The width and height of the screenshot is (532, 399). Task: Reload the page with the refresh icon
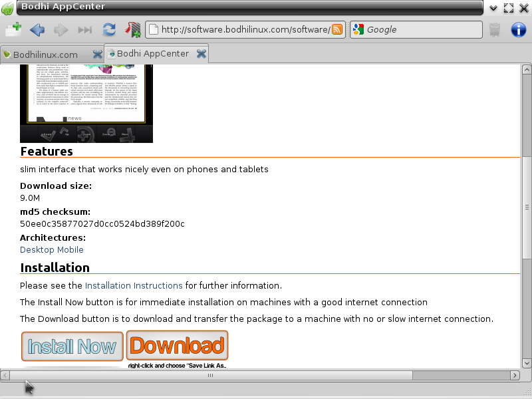[x=109, y=30]
